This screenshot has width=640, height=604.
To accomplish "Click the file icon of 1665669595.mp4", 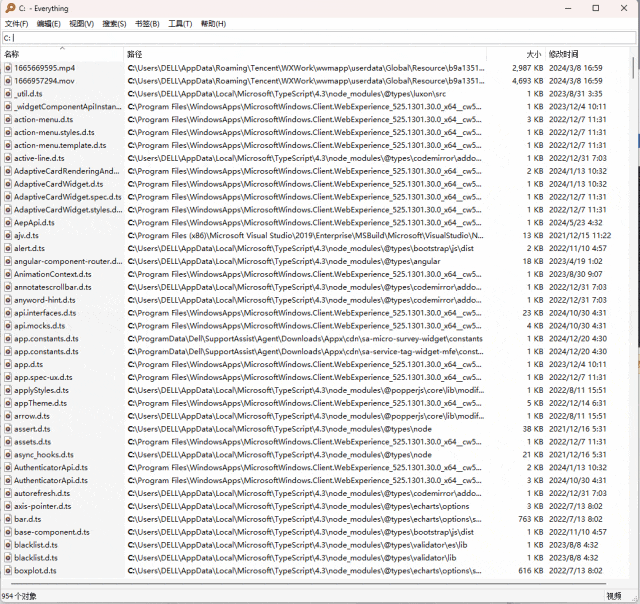I will tap(8, 68).
